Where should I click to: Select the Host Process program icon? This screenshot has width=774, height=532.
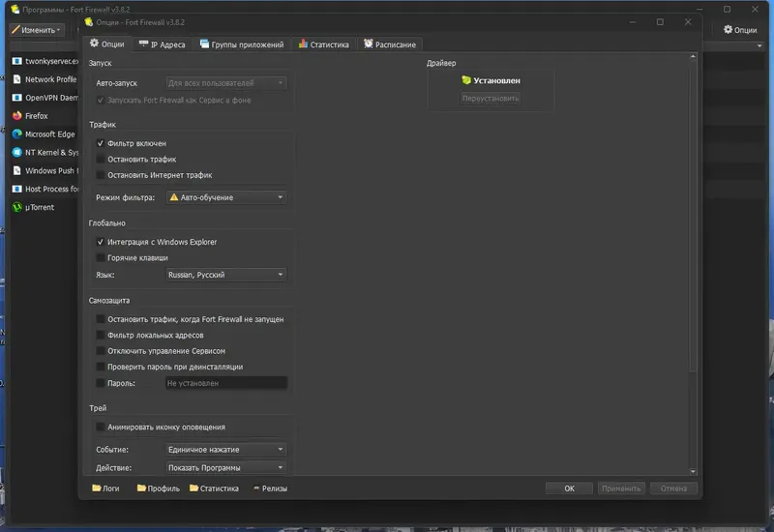pos(17,189)
